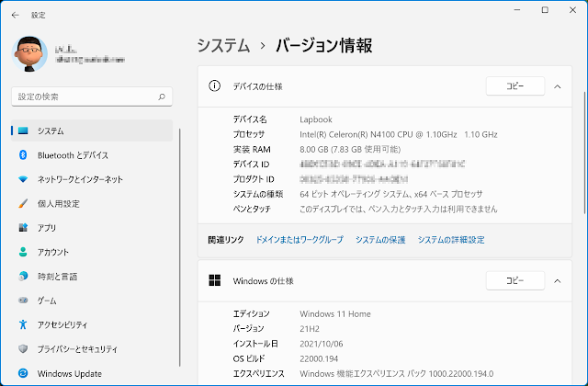Select Bluetooth とデバイス menu label
Screen dimensions: 588x386
pos(73,155)
